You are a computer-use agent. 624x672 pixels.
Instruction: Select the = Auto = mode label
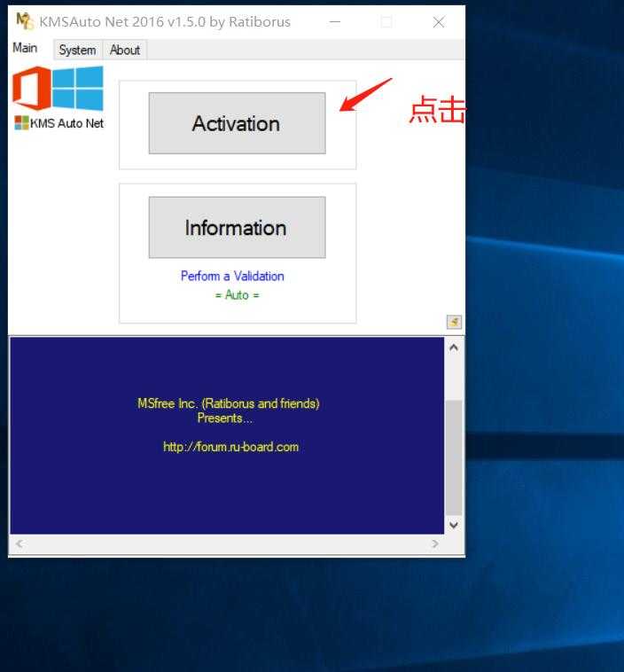tap(237, 295)
